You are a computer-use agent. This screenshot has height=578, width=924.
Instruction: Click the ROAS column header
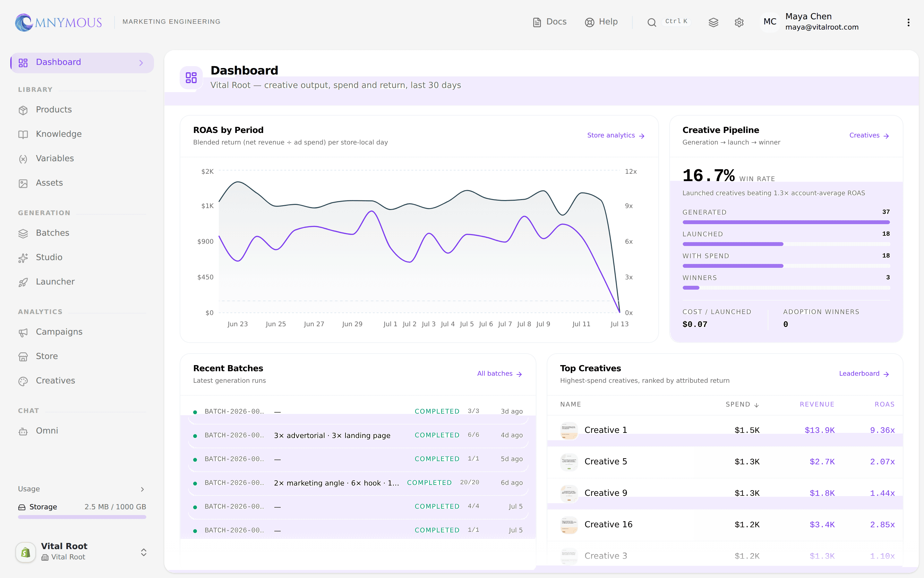tap(884, 405)
